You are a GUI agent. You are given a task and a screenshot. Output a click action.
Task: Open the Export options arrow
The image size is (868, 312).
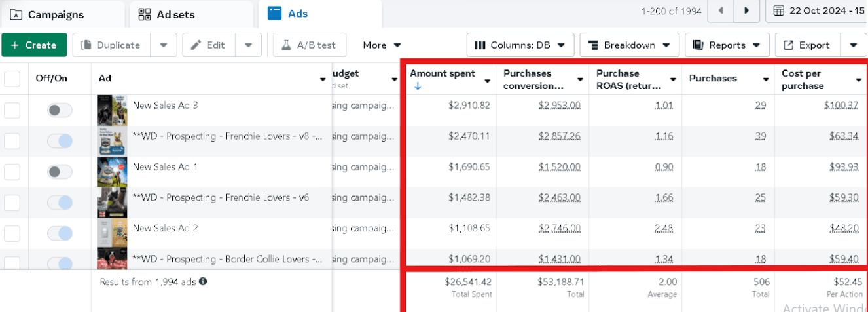click(x=853, y=45)
